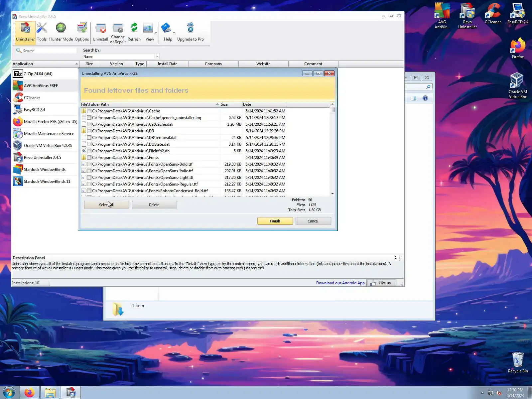Viewport: 532px width, 399px height.
Task: Click the Like us button
Action: pyautogui.click(x=381, y=283)
